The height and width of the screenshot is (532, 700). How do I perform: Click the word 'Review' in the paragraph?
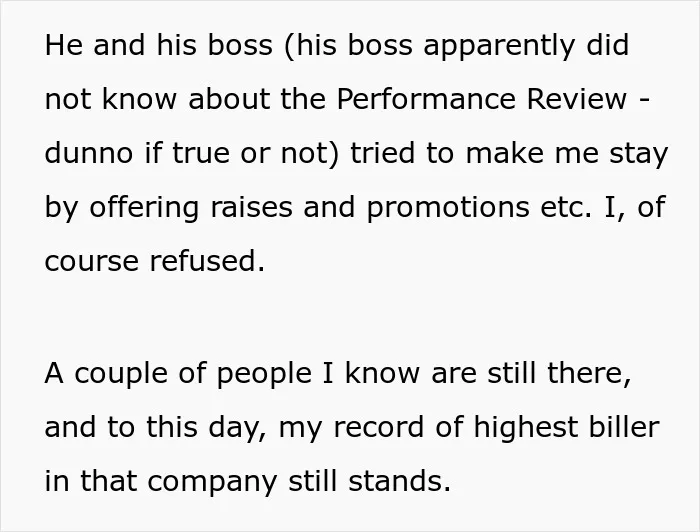pyautogui.click(x=577, y=98)
